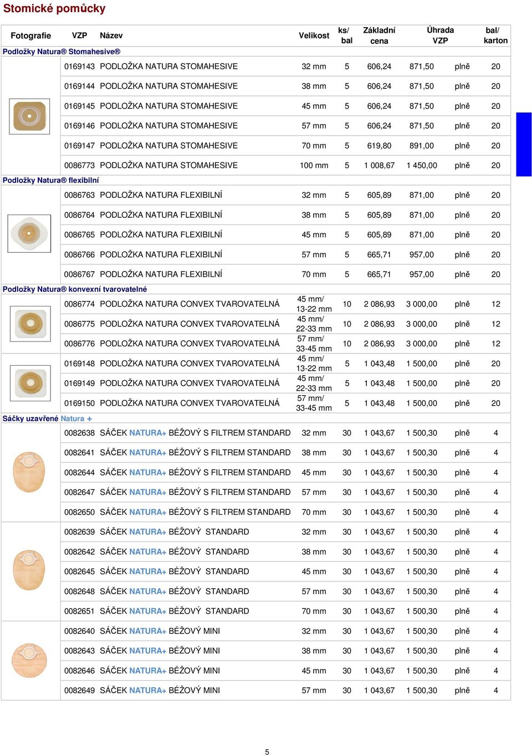
Task: Click the price '619,80'
Action: [x=379, y=146]
